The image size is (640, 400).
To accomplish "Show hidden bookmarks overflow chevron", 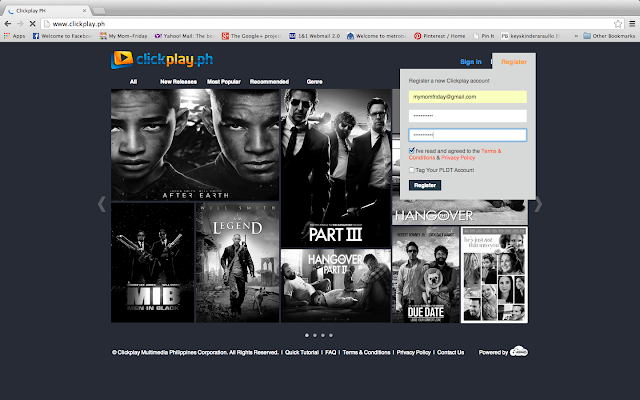I will [x=576, y=36].
